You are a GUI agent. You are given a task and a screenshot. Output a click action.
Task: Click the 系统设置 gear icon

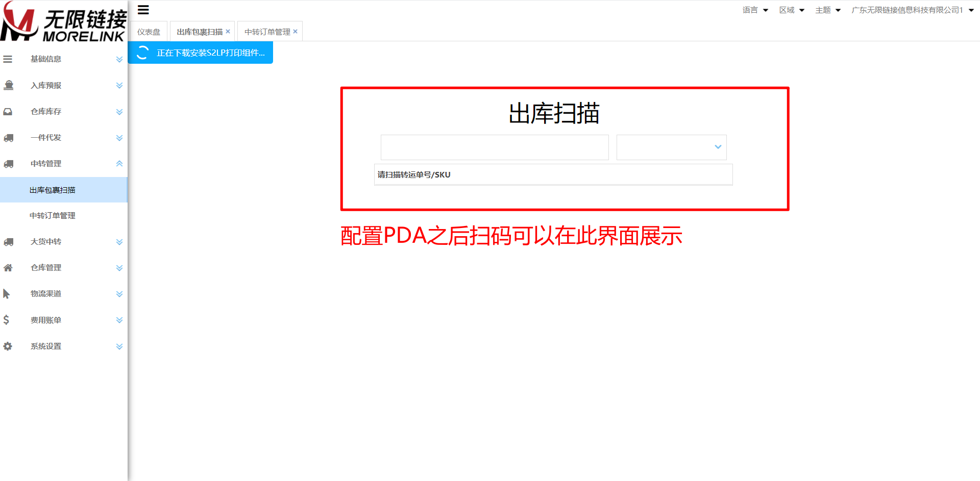point(8,346)
